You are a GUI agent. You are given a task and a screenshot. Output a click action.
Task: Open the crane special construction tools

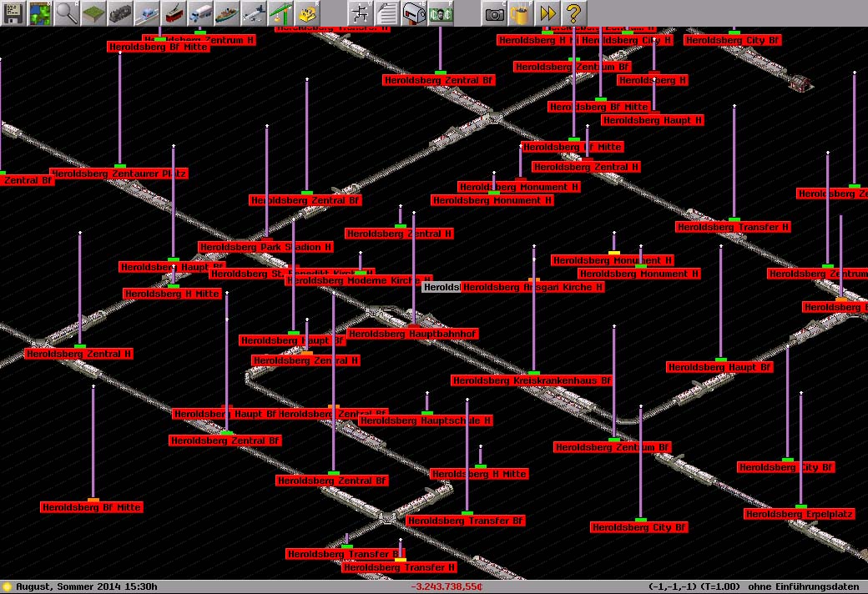(280, 13)
